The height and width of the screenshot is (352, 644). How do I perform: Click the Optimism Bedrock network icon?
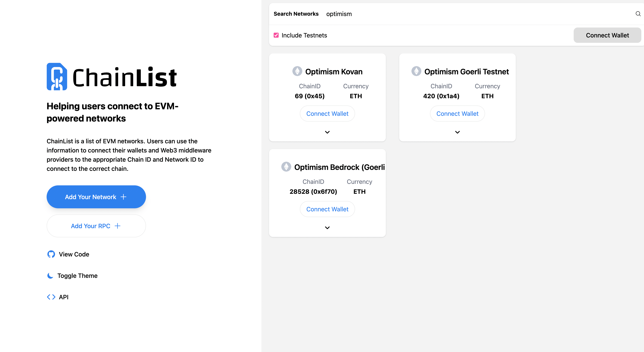[x=286, y=167]
